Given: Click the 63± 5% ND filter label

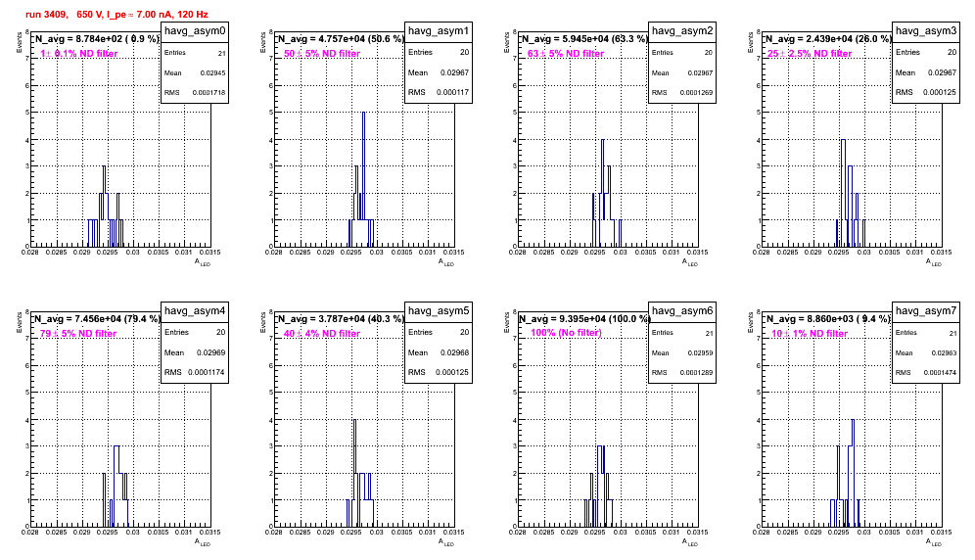Looking at the screenshot, I should pos(566,54).
